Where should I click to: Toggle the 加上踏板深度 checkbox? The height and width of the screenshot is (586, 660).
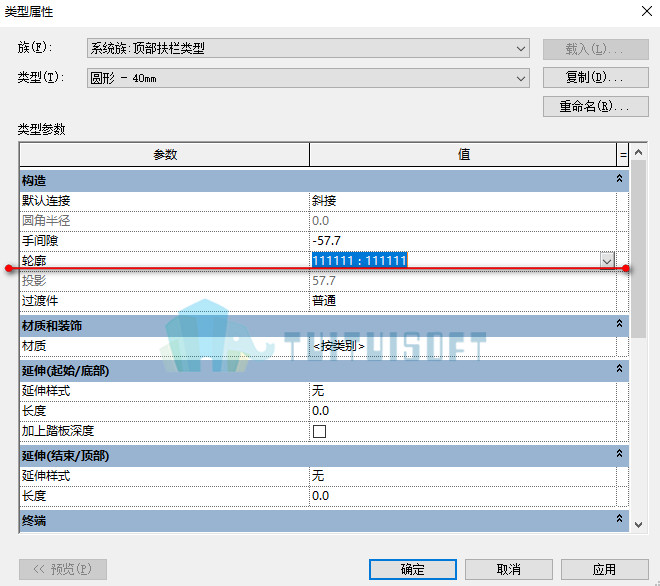click(319, 431)
